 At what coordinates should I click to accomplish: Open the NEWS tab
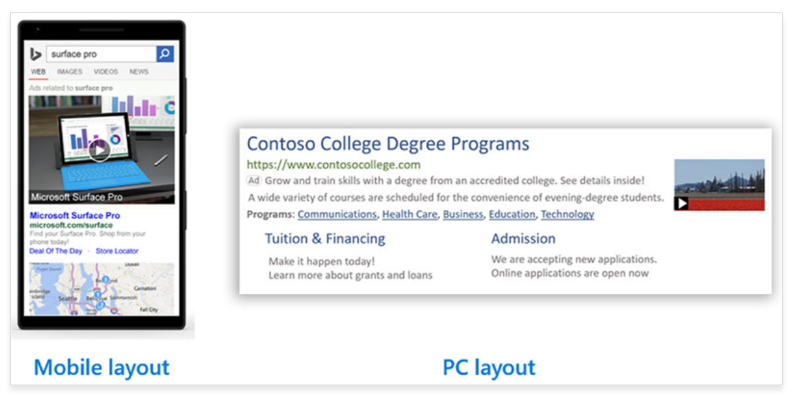(139, 72)
